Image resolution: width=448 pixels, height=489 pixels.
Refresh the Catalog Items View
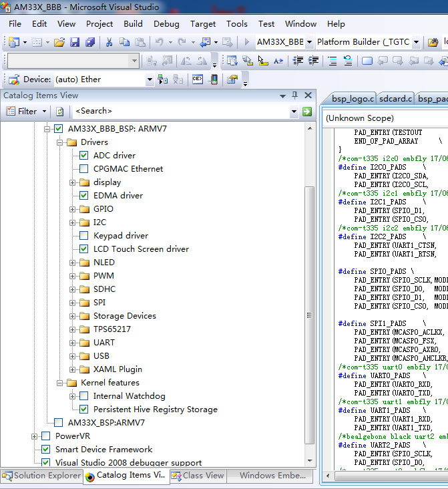coord(60,112)
